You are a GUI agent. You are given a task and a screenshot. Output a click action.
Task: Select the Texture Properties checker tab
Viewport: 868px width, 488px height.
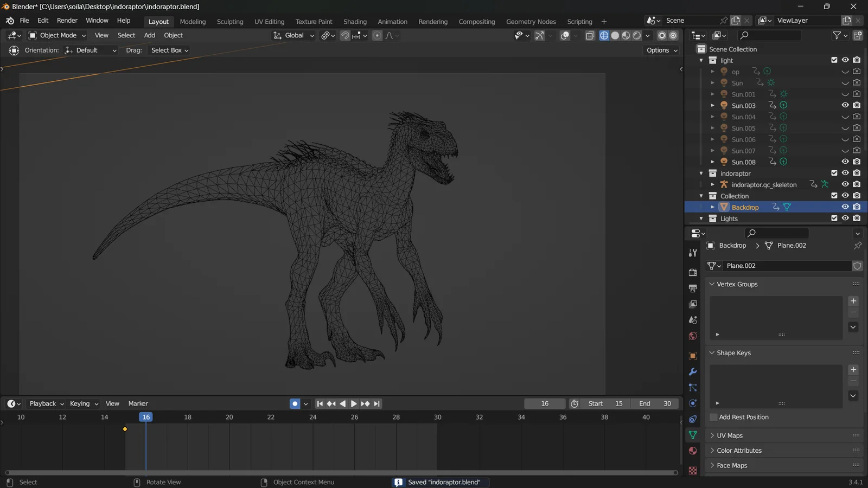coord(693,470)
